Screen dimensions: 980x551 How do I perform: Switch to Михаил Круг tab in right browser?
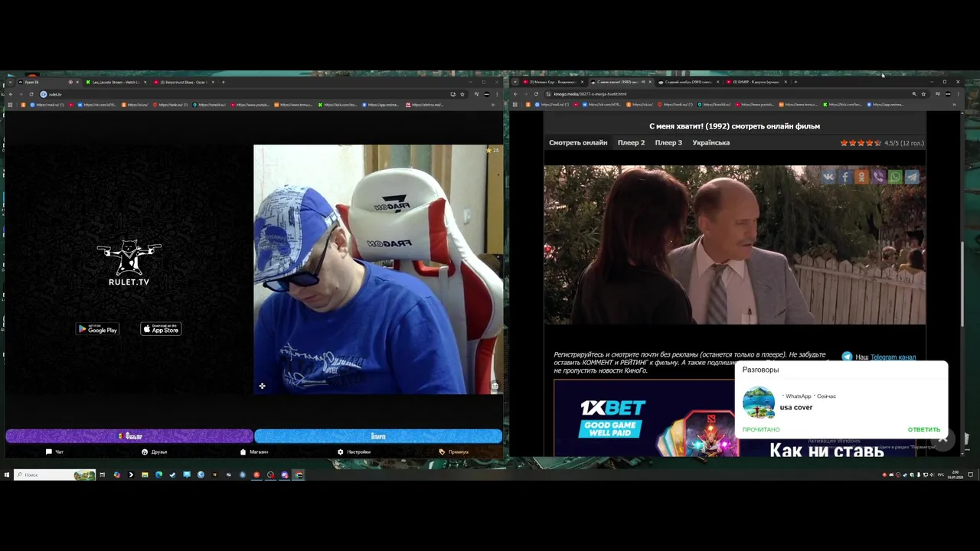pos(554,82)
